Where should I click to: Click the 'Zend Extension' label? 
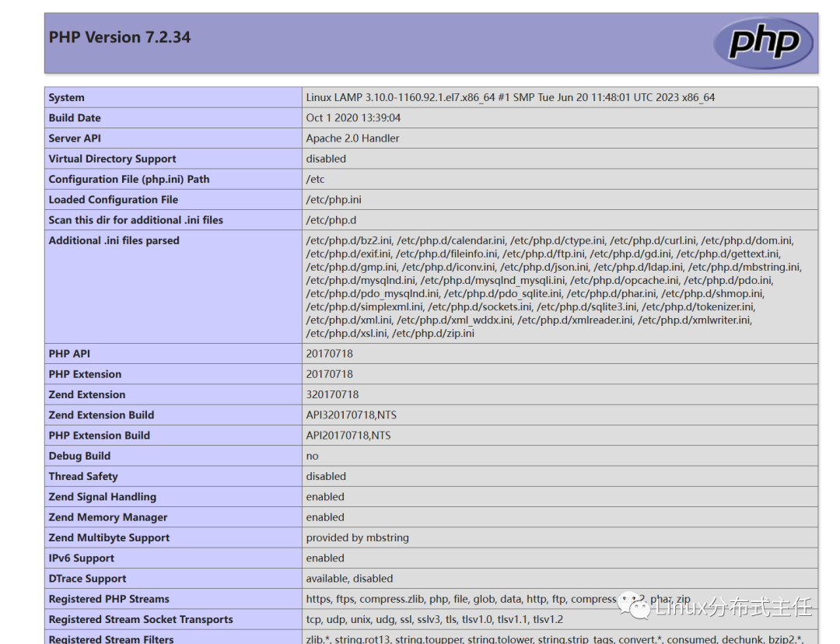pyautogui.click(x=87, y=394)
